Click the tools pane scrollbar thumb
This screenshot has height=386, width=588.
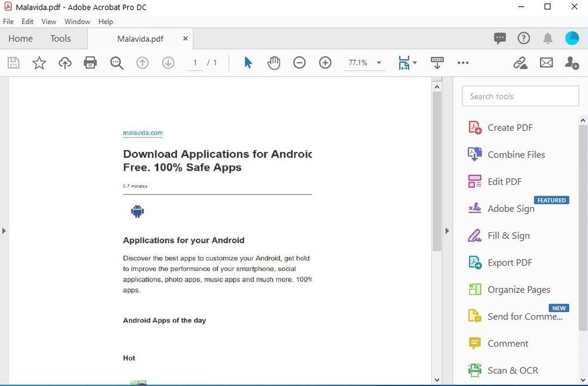point(583,228)
